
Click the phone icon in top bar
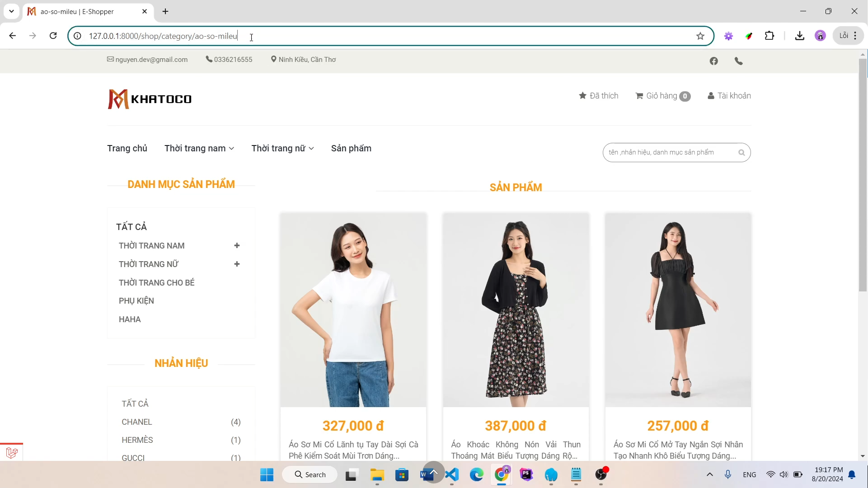coord(739,61)
